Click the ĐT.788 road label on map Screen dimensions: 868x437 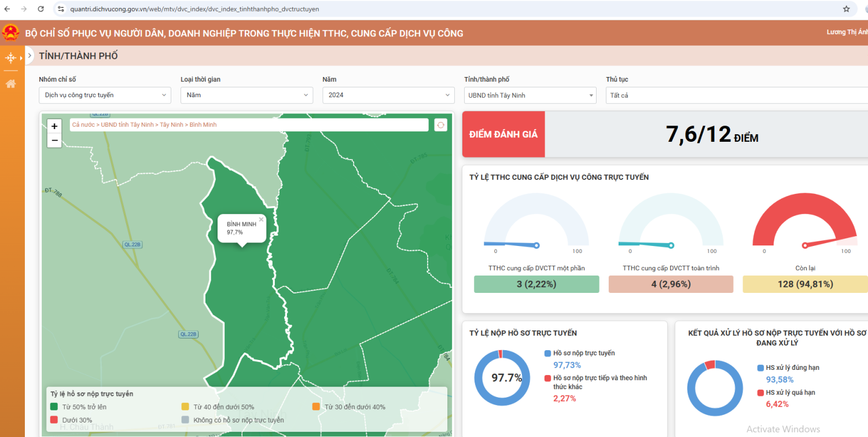pos(53,192)
